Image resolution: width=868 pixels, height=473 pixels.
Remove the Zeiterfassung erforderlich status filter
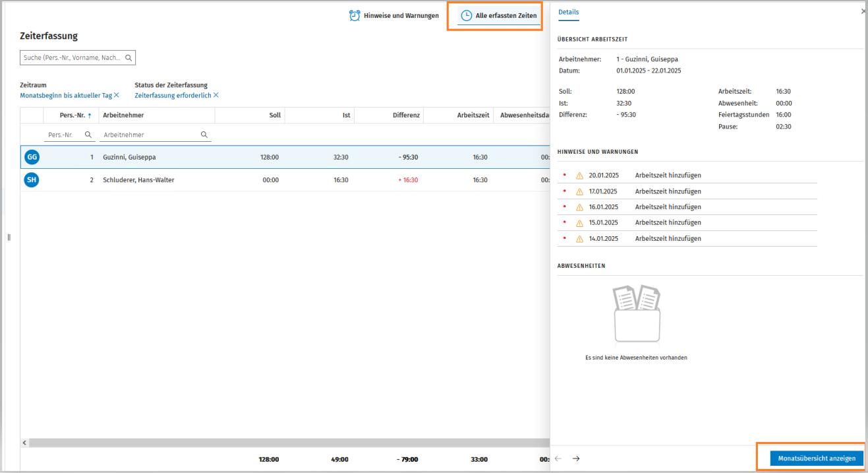[x=216, y=96]
